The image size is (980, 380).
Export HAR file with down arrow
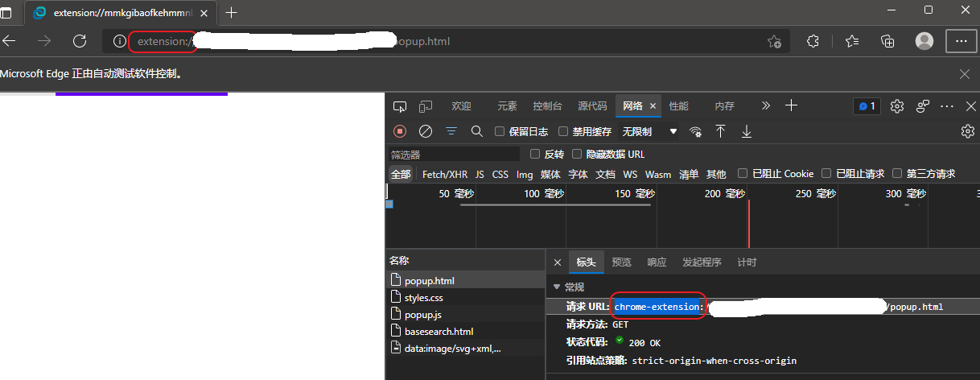coord(747,131)
